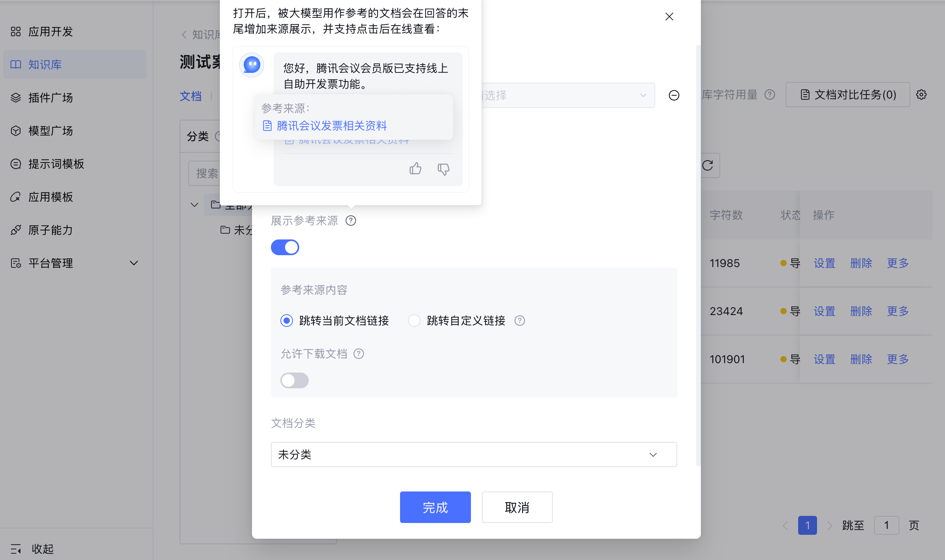
Task: Click the thumbs-up icon in preview
Action: 415,169
